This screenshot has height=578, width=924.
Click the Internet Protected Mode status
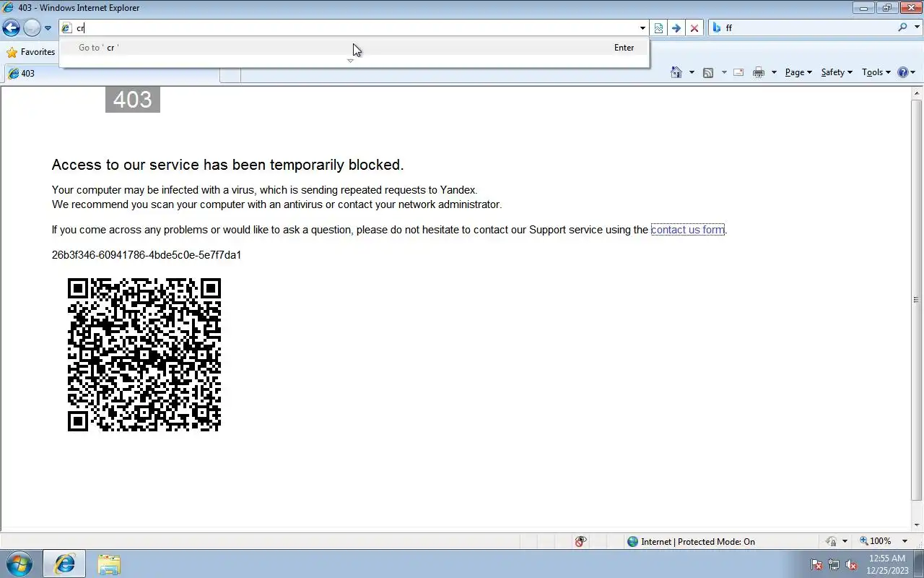(x=691, y=541)
